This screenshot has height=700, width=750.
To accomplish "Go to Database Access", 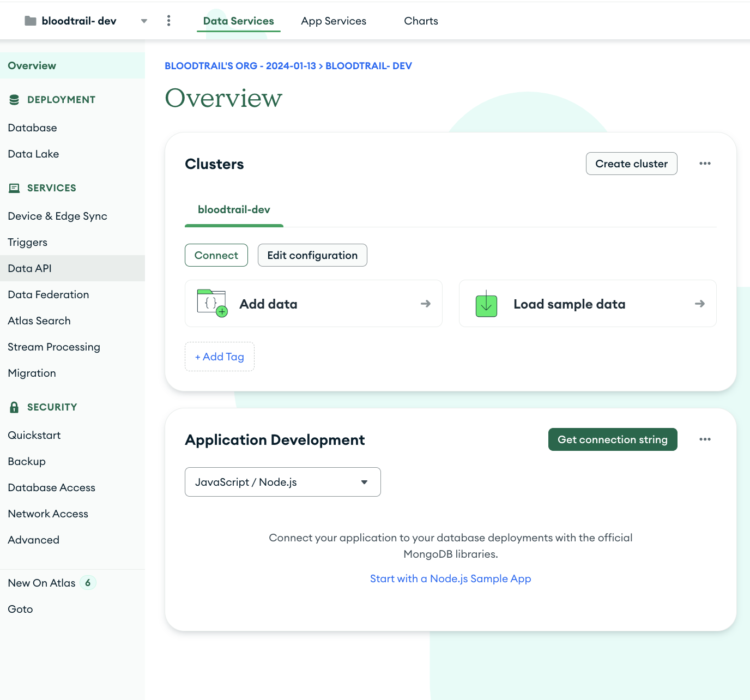I will tap(52, 487).
